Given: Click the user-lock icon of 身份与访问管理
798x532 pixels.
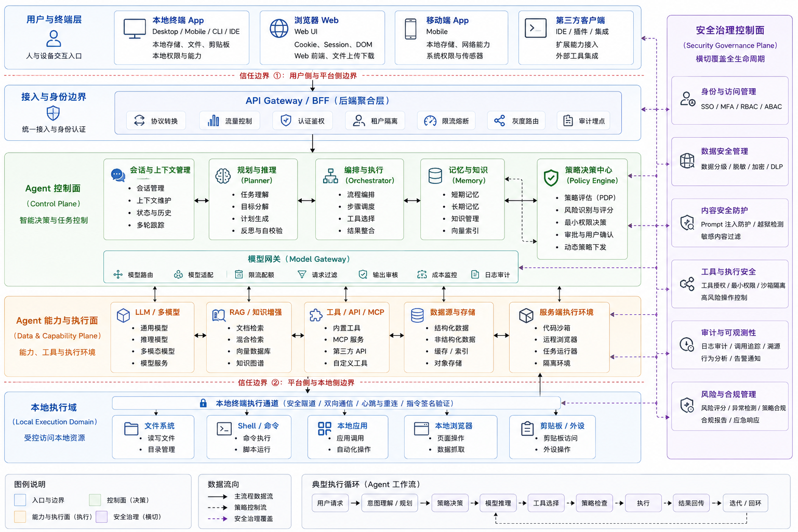Looking at the screenshot, I should click(688, 99).
